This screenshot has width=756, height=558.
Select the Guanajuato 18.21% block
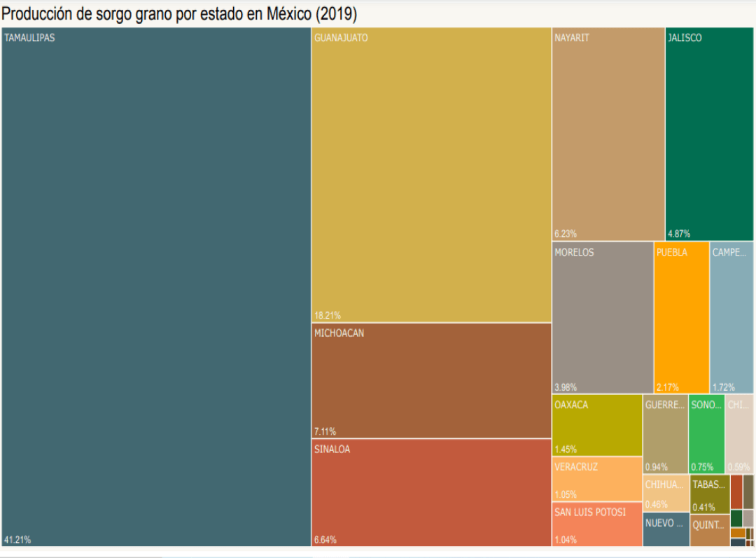point(431,175)
